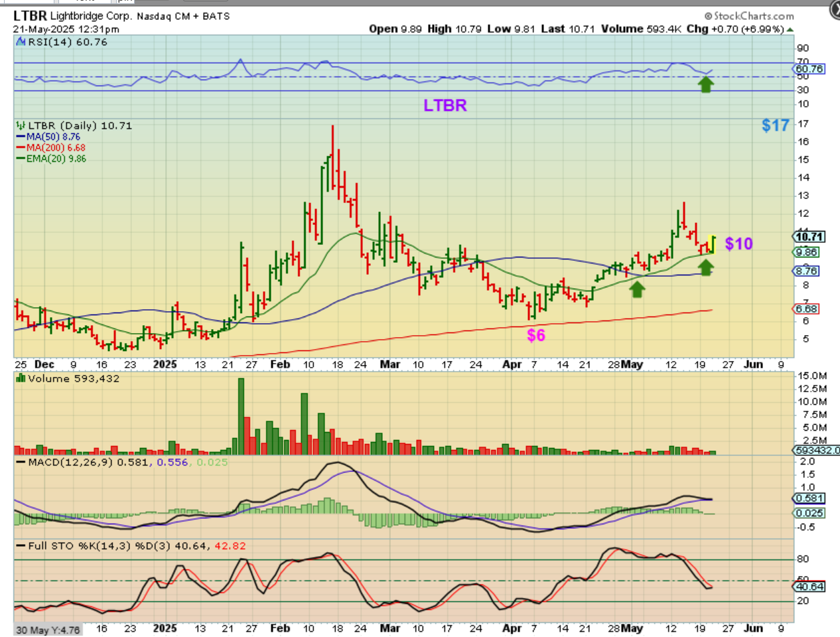Click the Open 9.89 quote value
Viewport: 840px width, 637px height.
coord(395,29)
